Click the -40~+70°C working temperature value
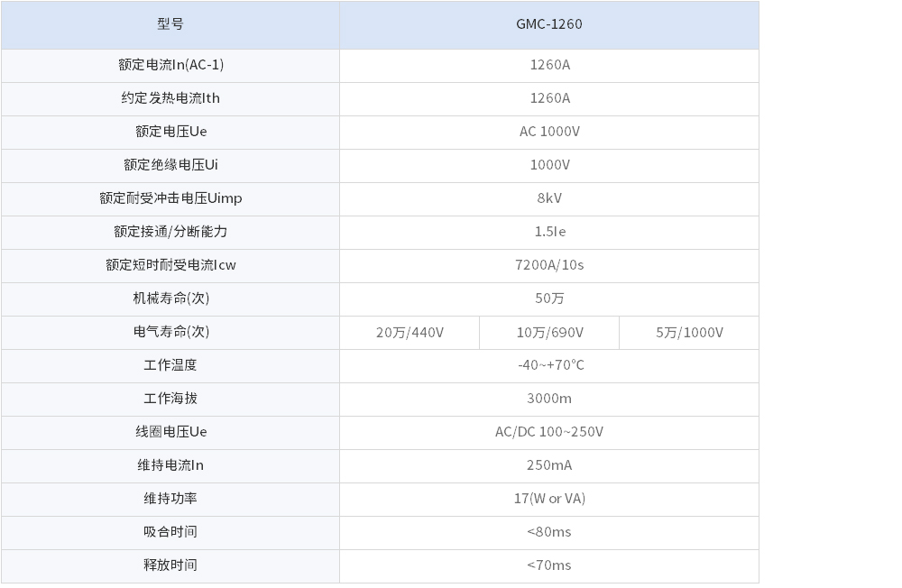Image resolution: width=902 pixels, height=588 pixels. pyautogui.click(x=548, y=365)
